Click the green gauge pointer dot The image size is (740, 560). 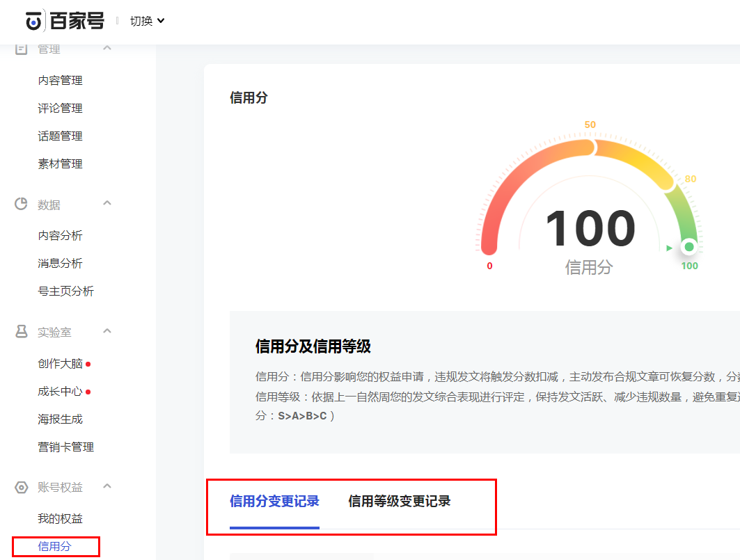(x=688, y=247)
